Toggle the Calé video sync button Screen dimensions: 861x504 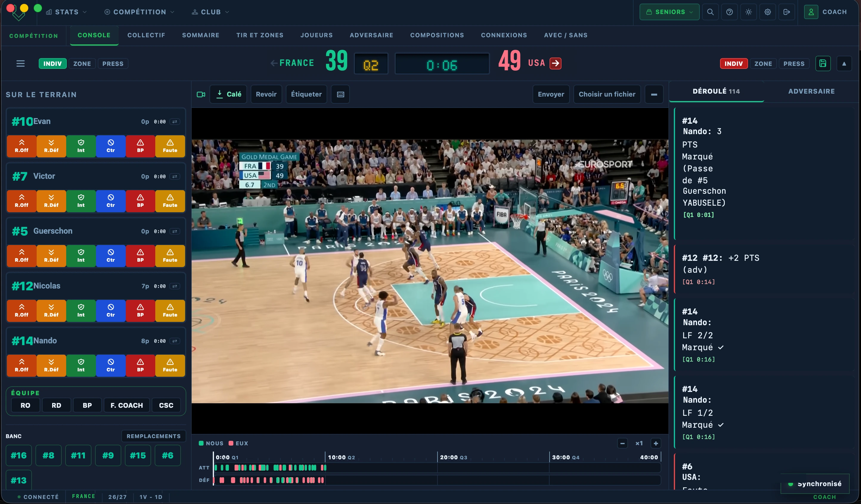(229, 94)
